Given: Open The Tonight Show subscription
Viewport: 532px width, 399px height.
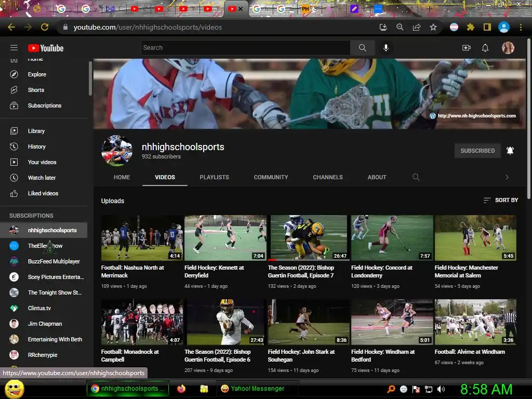Looking at the screenshot, I should tap(44, 292).
